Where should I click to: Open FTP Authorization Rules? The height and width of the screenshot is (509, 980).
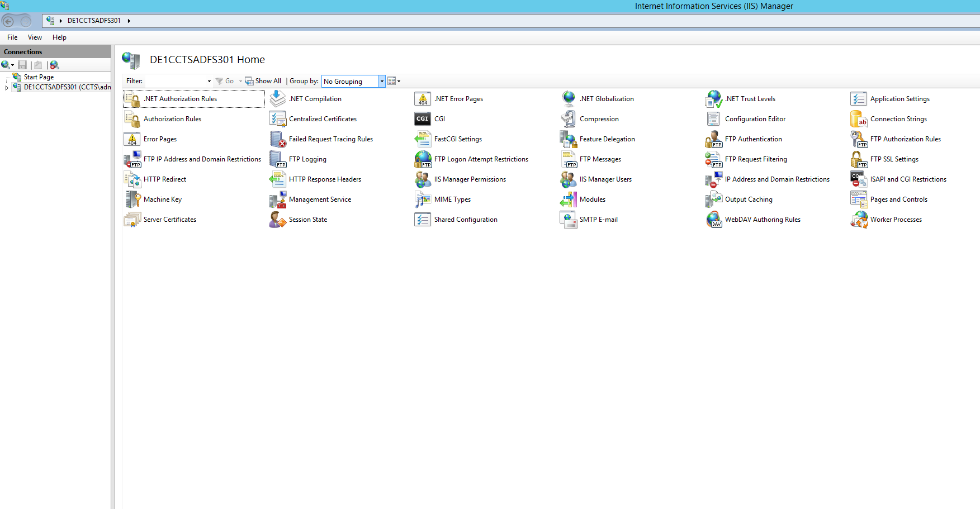[896, 139]
